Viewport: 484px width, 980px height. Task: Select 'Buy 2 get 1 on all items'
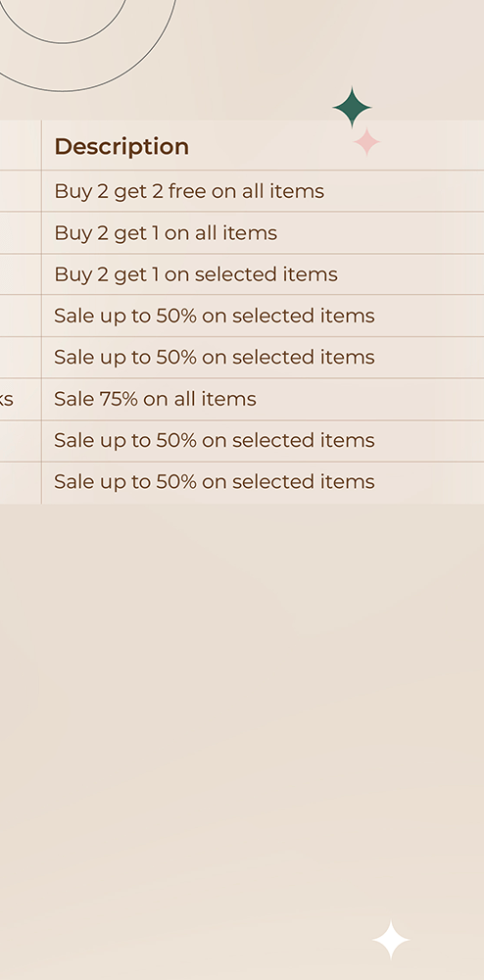click(x=166, y=232)
